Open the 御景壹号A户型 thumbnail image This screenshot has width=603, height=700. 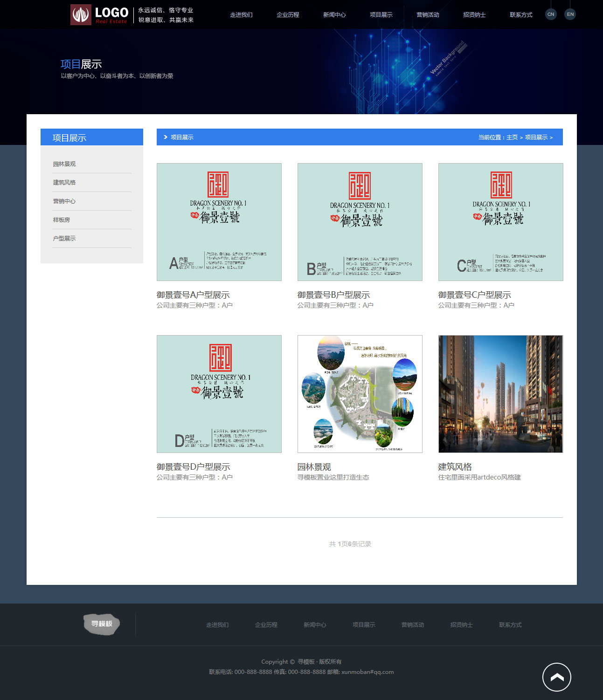pos(219,222)
